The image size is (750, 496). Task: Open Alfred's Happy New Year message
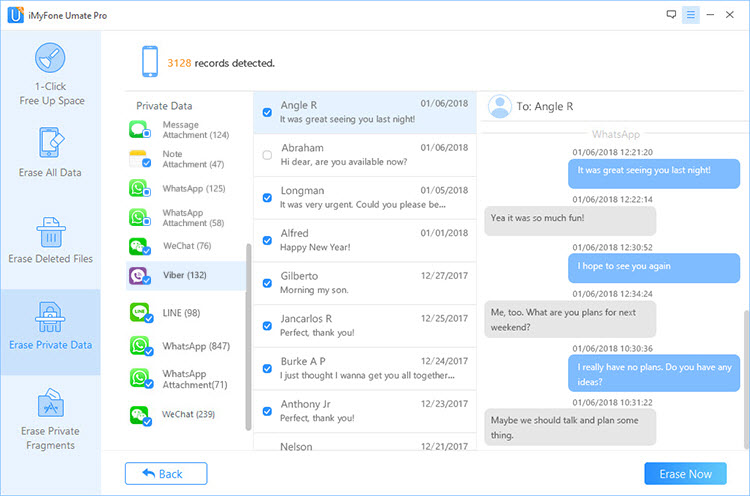pyautogui.click(x=365, y=240)
